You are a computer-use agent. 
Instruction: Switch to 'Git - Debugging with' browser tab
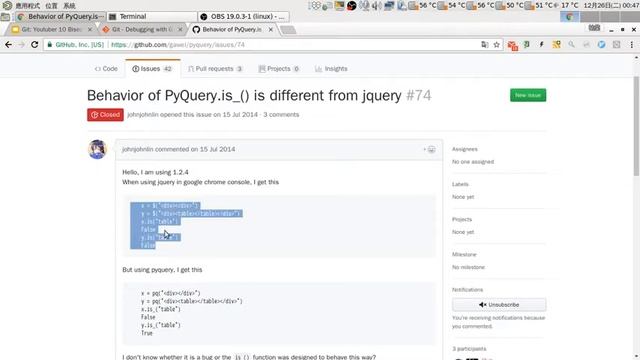142,29
